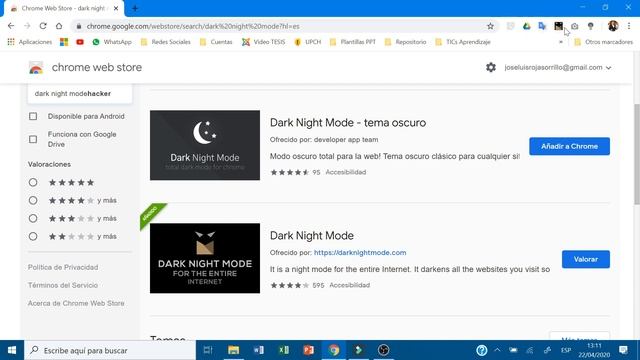The height and width of the screenshot is (360, 640).
Task: Close the Chrome Web Store tab
Action: pyautogui.click(x=116, y=8)
